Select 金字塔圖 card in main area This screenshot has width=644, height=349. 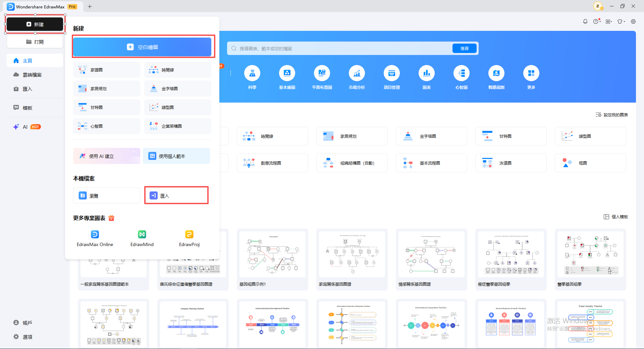431,136
